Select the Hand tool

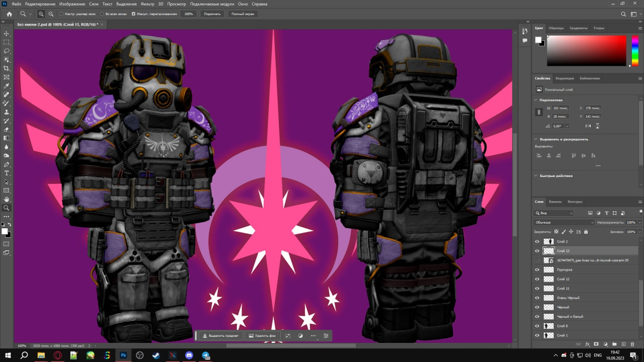tap(7, 199)
